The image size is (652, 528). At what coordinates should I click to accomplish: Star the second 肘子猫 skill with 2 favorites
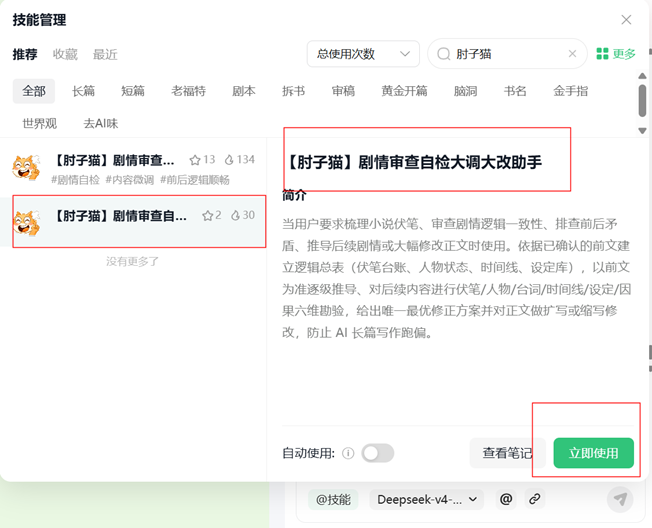pyautogui.click(x=207, y=215)
